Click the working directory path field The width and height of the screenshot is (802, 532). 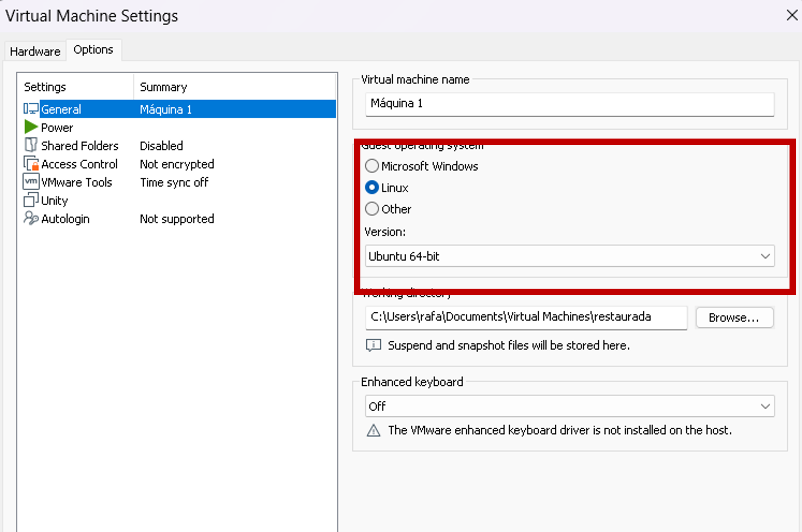pyautogui.click(x=526, y=317)
